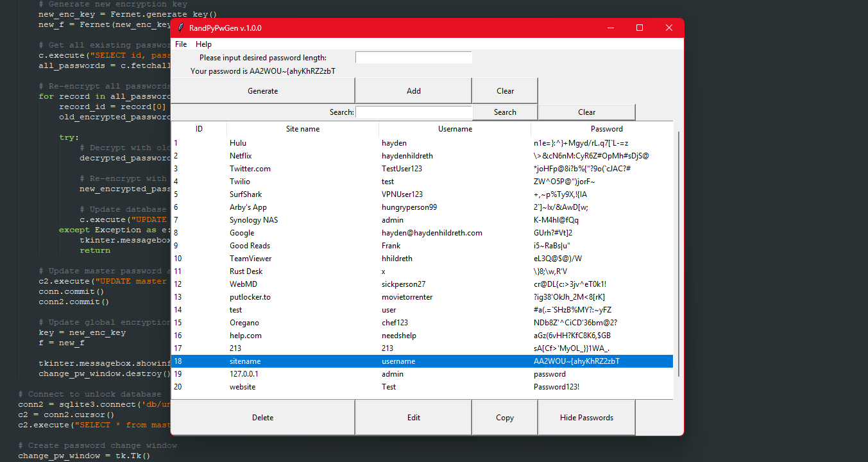
Task: Click 'c2 = conn2.cursor()' line in code editor
Action: (66, 415)
